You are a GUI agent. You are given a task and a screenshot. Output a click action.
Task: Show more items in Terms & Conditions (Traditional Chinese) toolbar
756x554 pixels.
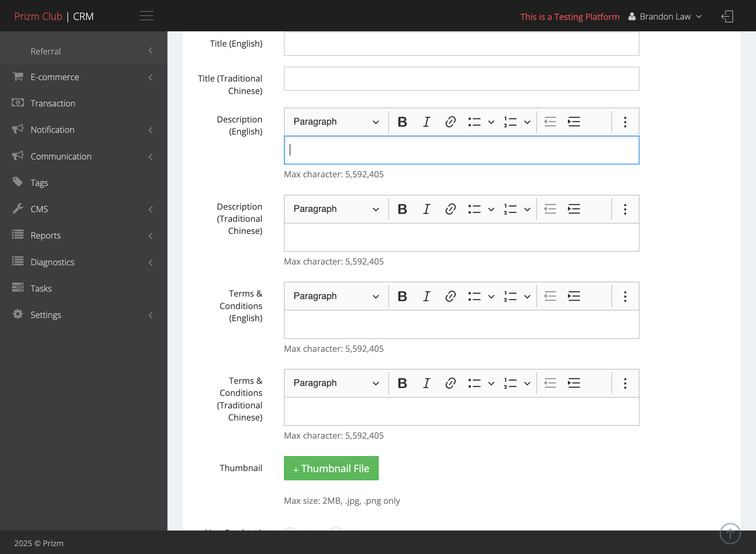click(625, 383)
